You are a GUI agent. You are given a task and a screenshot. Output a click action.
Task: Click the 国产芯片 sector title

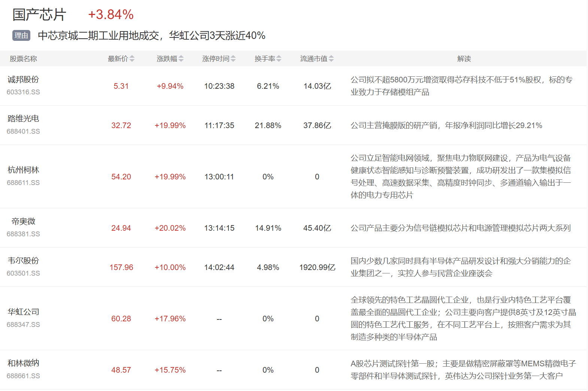(x=39, y=15)
